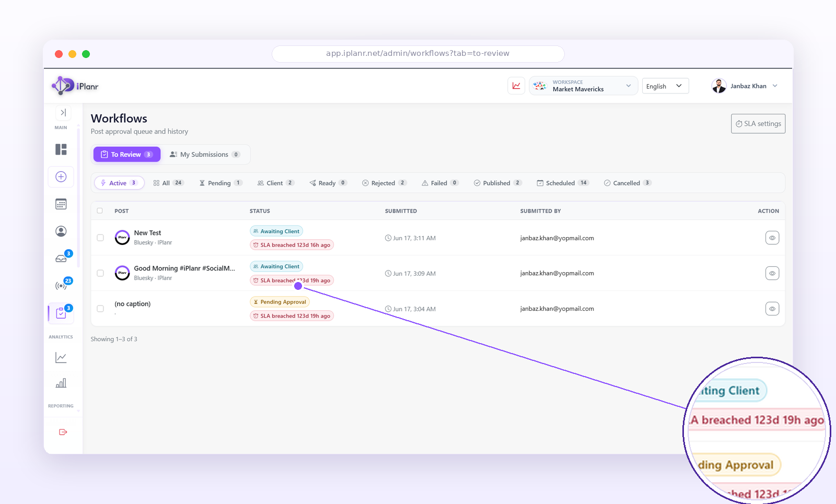Screen dimensions: 836x504
Task: Filter by Scheduled status
Action: point(563,183)
